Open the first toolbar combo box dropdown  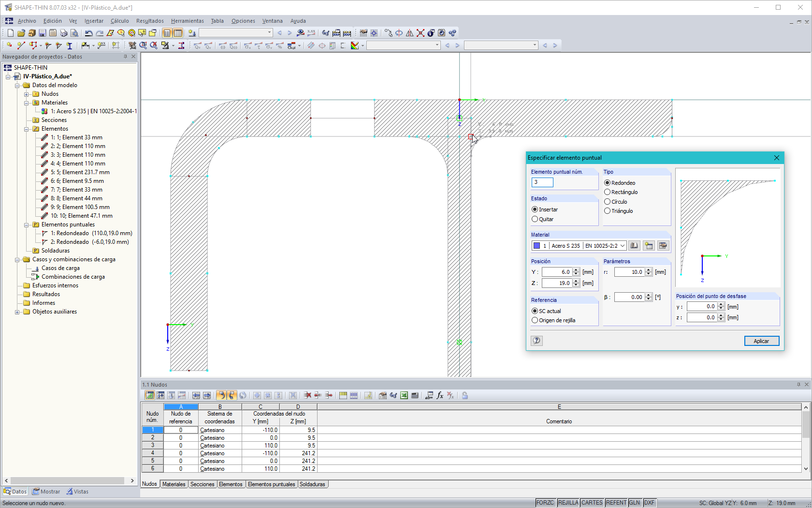269,33
